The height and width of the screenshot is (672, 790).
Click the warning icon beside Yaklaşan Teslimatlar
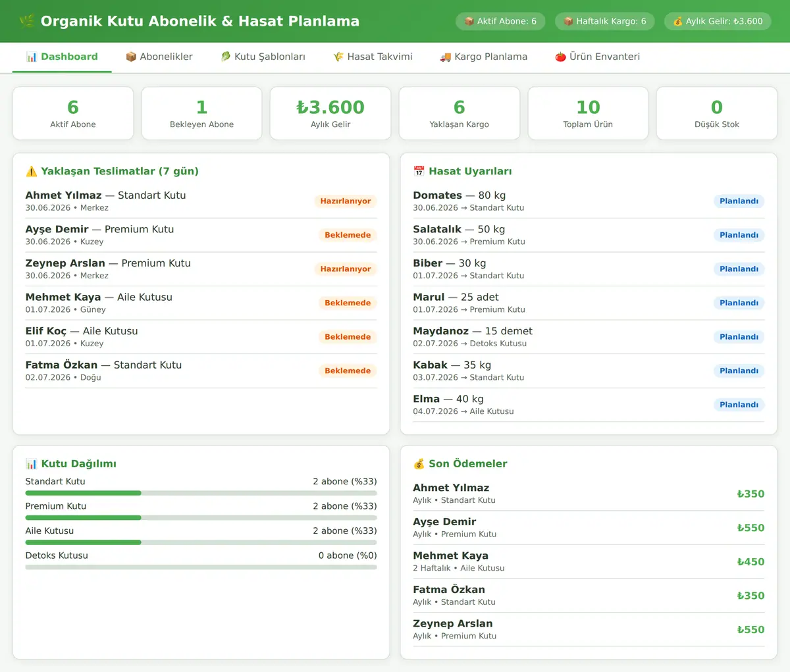31,171
